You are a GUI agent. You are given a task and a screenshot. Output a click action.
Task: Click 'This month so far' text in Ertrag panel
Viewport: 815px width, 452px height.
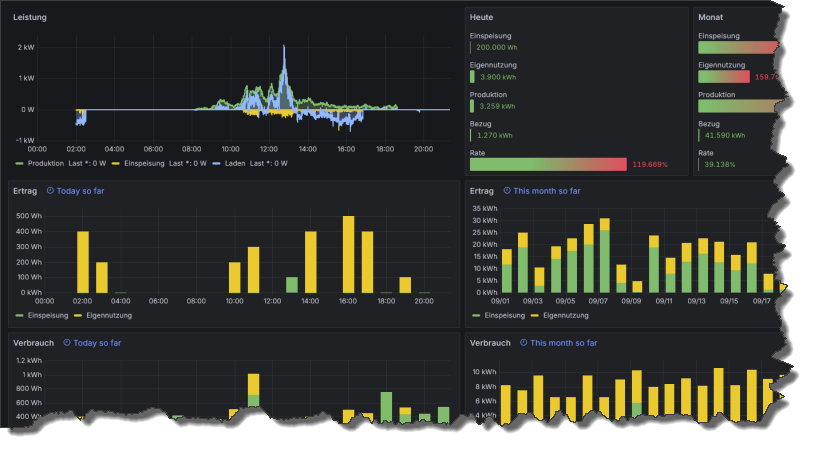[x=548, y=190]
